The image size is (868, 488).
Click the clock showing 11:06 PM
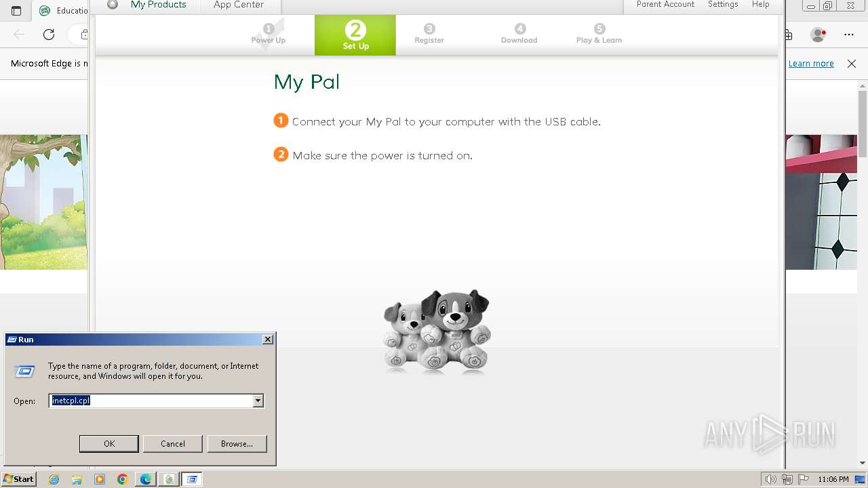[x=833, y=479]
